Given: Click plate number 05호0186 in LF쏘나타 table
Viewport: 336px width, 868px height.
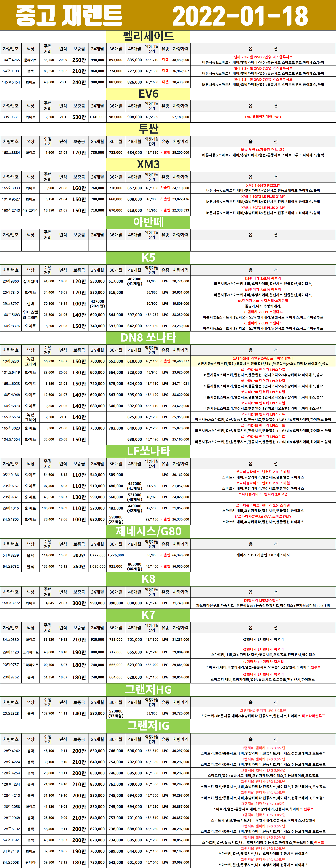Looking at the screenshot, I should pos(11,475).
